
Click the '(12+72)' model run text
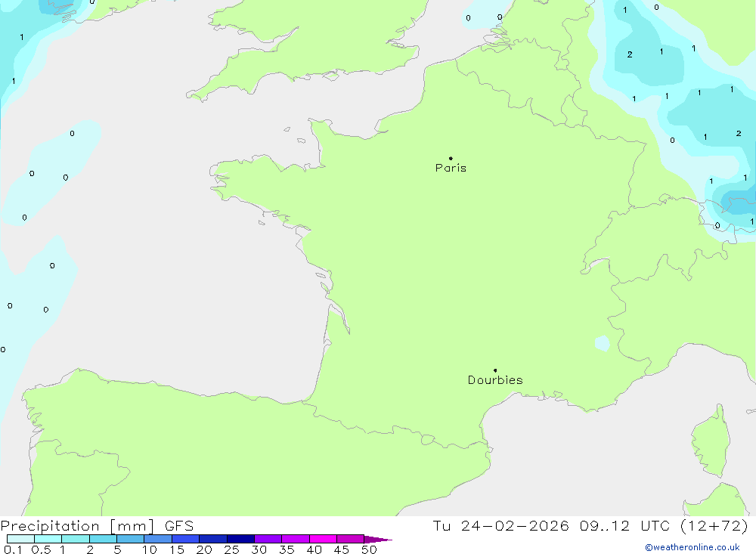coord(714,525)
